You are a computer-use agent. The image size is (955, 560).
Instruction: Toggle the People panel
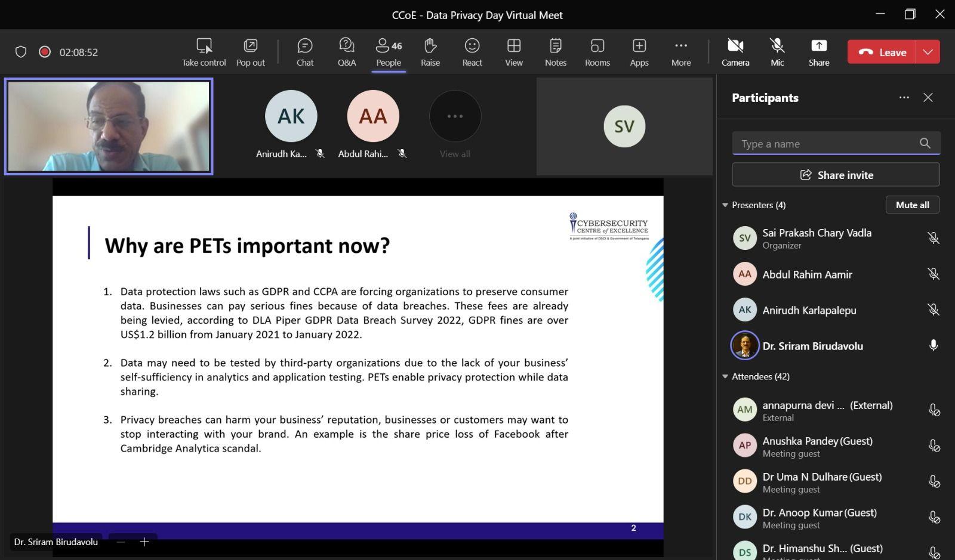[389, 52]
